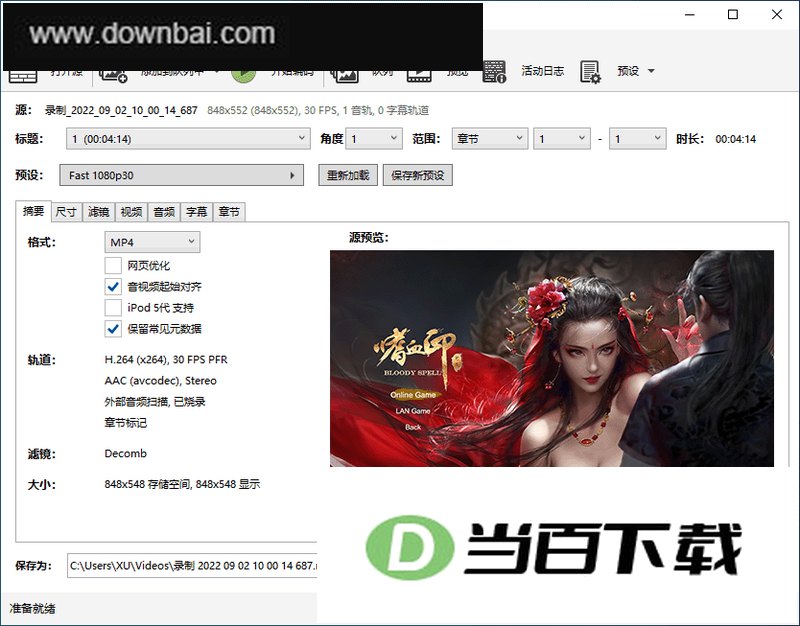Open the Fast 1080p30 preset selector
Image resolution: width=800 pixels, height=626 pixels.
[x=182, y=176]
